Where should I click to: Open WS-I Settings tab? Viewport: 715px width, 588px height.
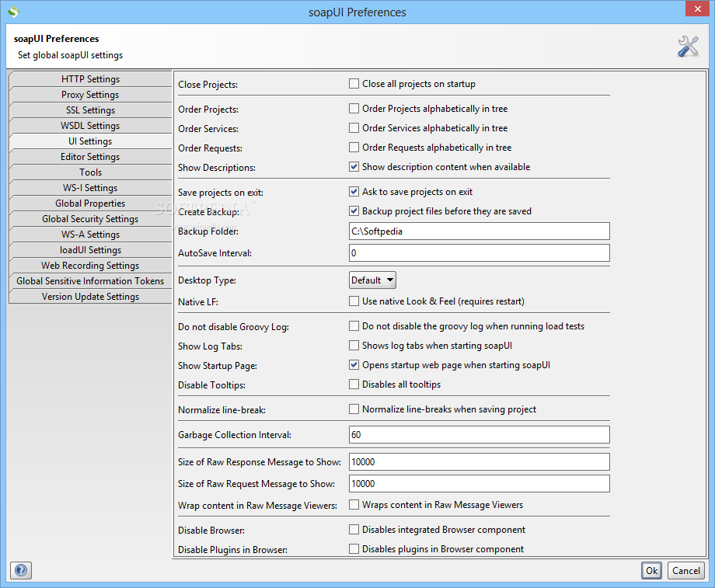tap(90, 187)
